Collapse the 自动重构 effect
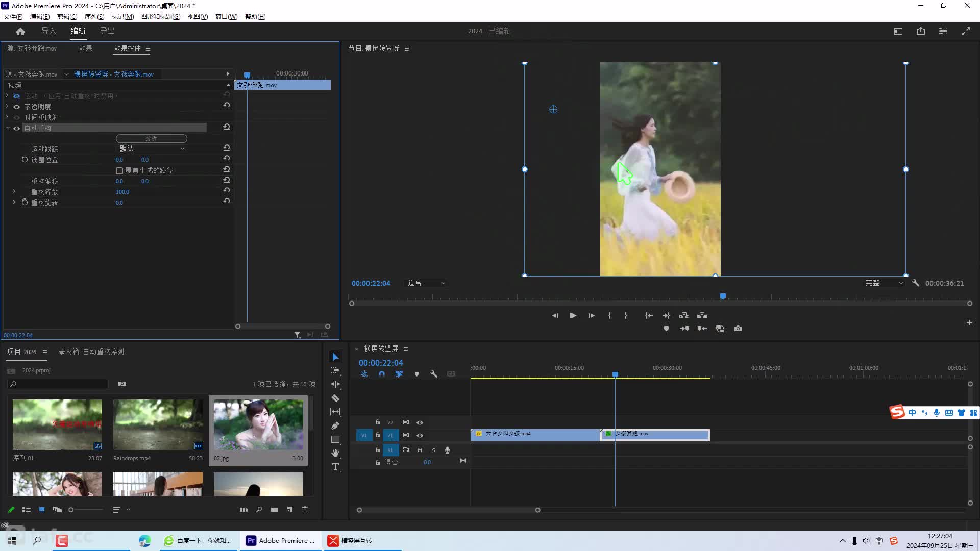 (x=8, y=128)
